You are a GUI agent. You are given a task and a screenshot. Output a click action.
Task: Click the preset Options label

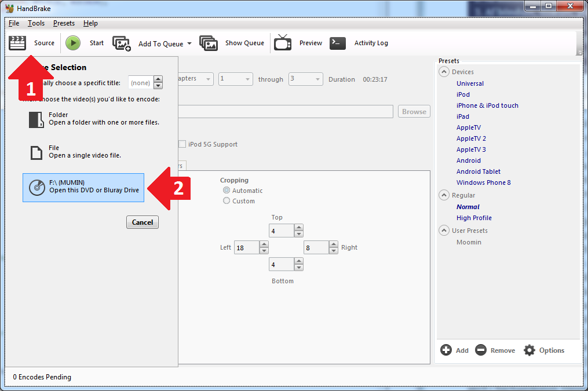point(552,350)
